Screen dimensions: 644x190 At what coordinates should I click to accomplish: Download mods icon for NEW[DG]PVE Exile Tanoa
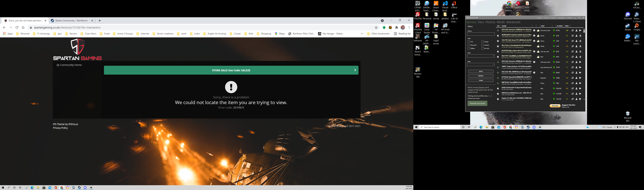[x=580, y=36]
